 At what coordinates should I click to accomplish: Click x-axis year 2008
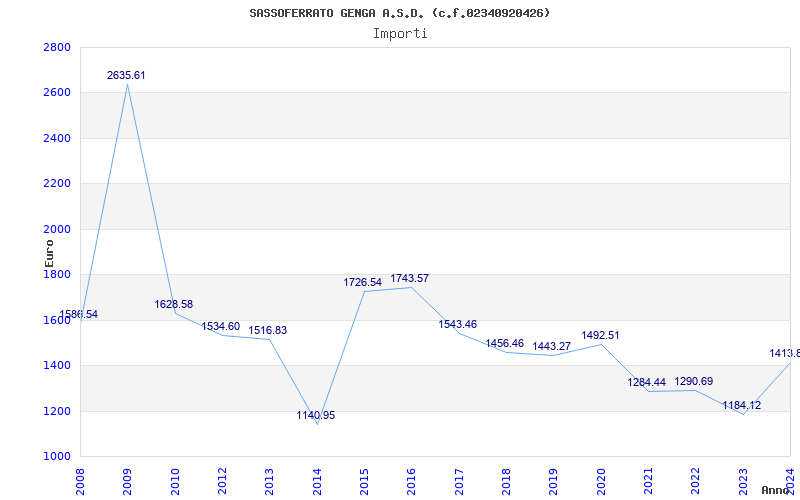[81, 481]
